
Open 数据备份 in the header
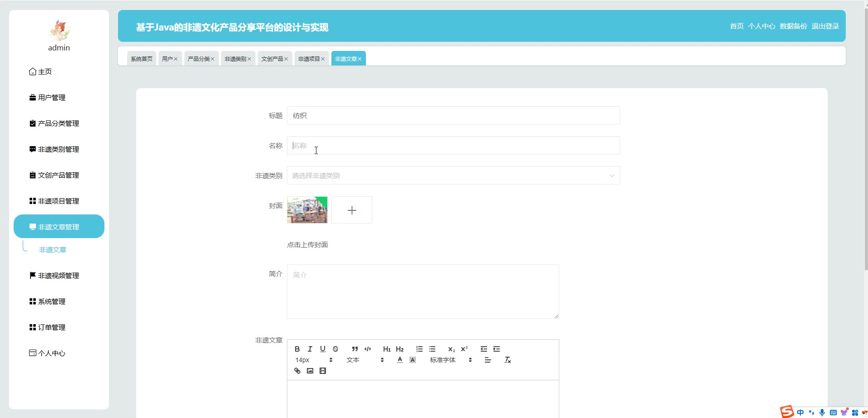pos(794,26)
